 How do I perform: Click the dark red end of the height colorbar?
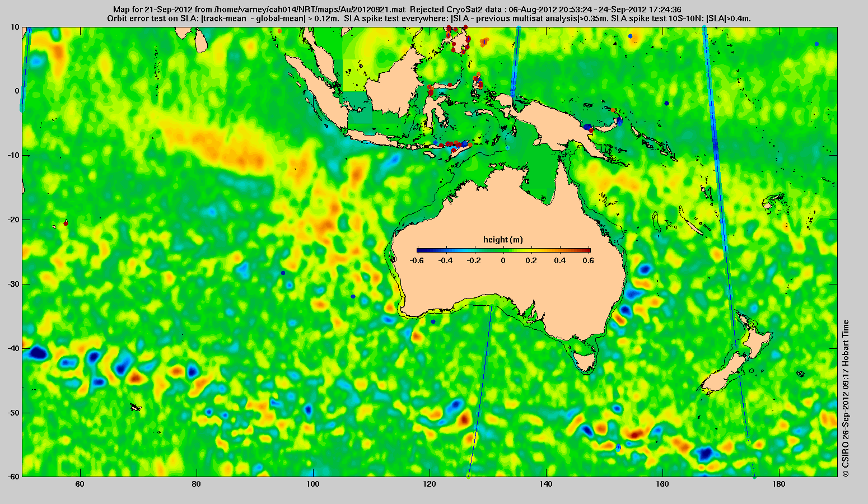coord(587,250)
